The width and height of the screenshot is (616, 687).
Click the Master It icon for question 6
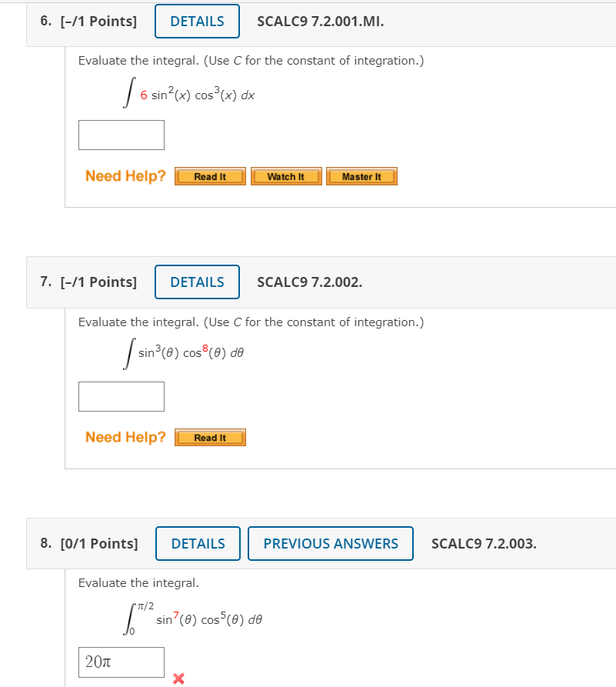361,175
